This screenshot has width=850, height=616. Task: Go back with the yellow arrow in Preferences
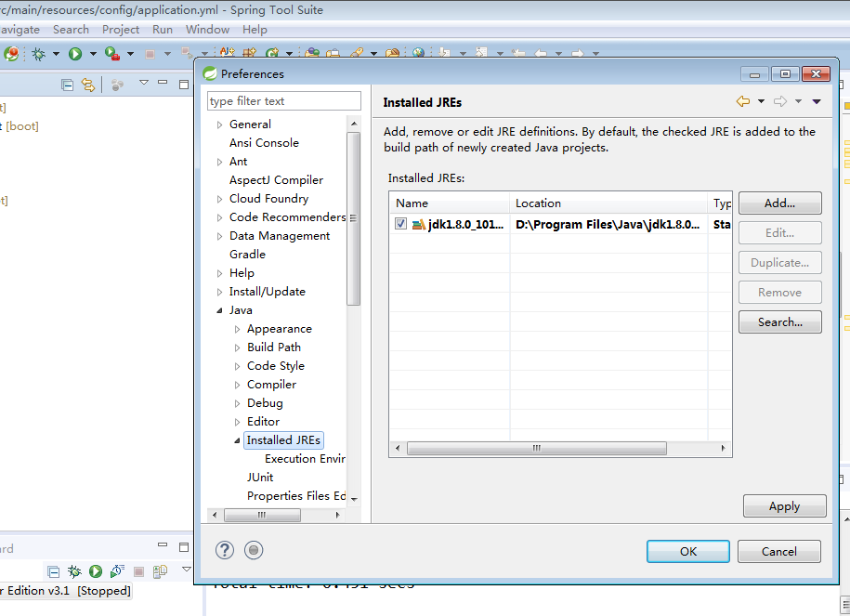742,101
